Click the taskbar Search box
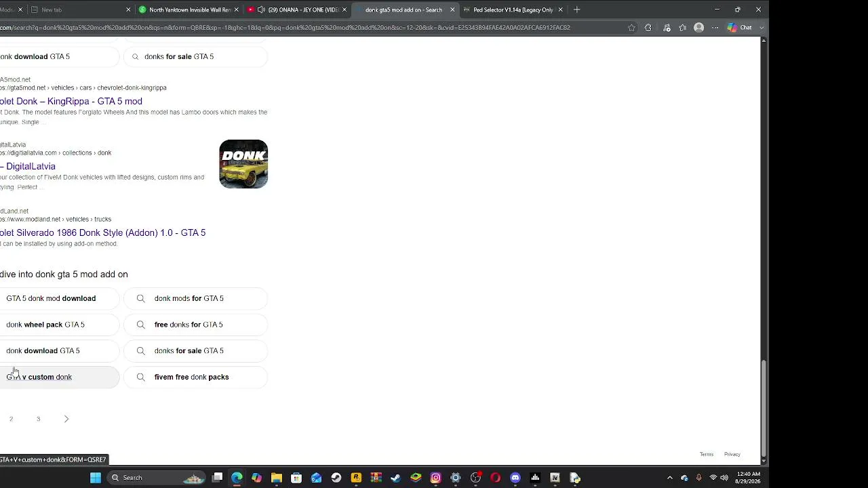Screen dimensions: 868x488 157,478
